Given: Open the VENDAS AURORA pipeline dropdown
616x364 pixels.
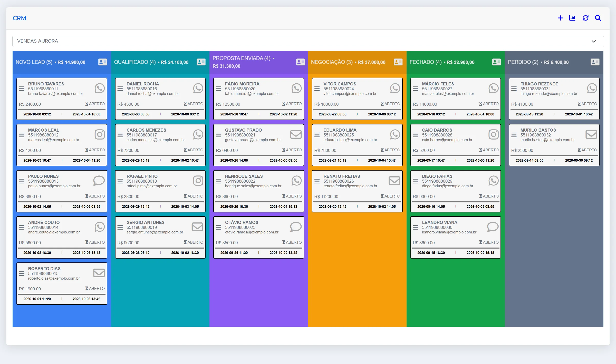Looking at the screenshot, I should 308,41.
